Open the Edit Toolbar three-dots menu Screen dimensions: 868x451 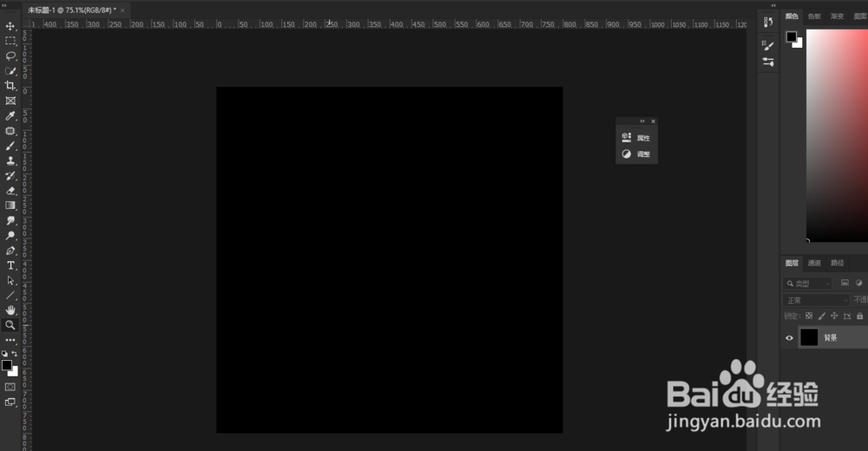(x=10, y=340)
